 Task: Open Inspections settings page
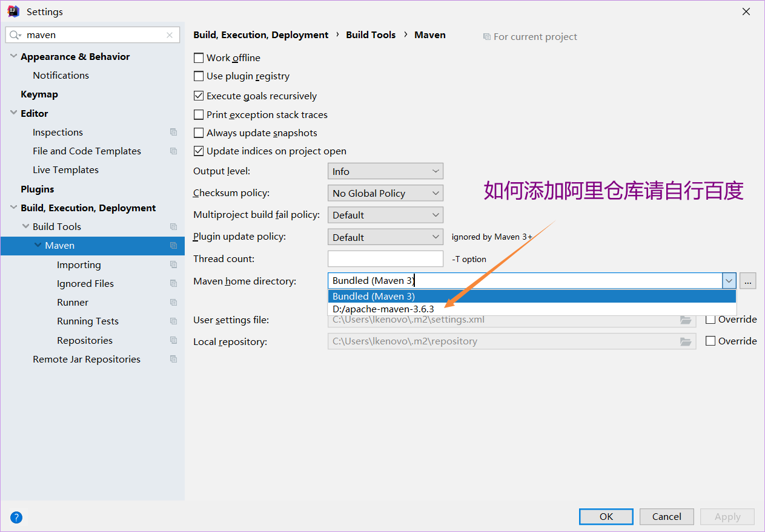point(58,132)
